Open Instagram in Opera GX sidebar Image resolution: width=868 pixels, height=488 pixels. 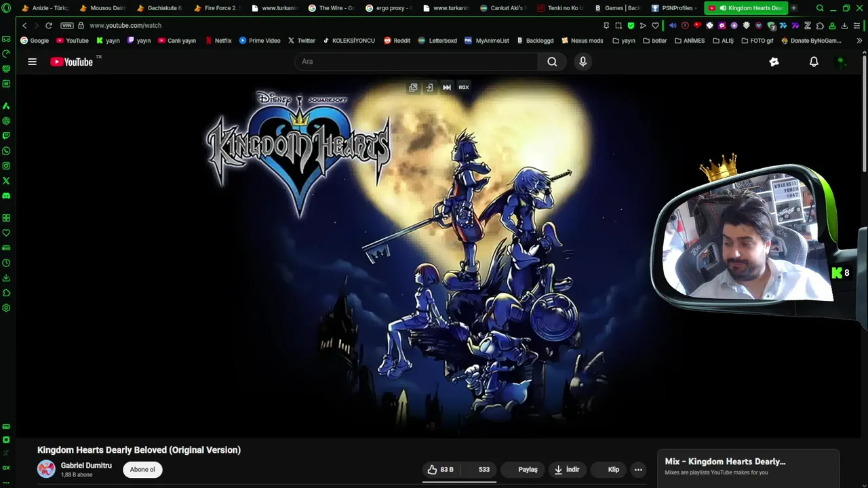(6, 166)
